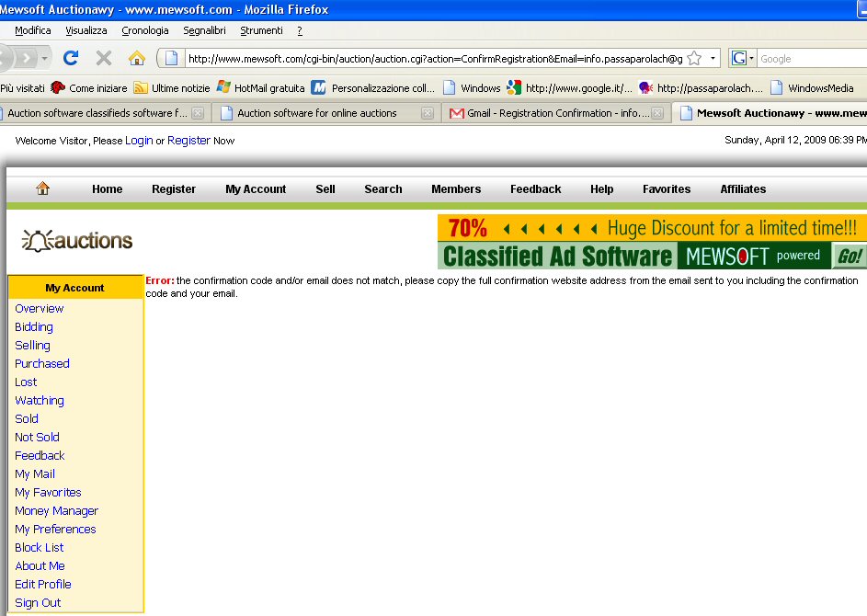Open Ultime notizie RSS feed bookmark
This screenshot has height=616, width=867.
[x=172, y=88]
